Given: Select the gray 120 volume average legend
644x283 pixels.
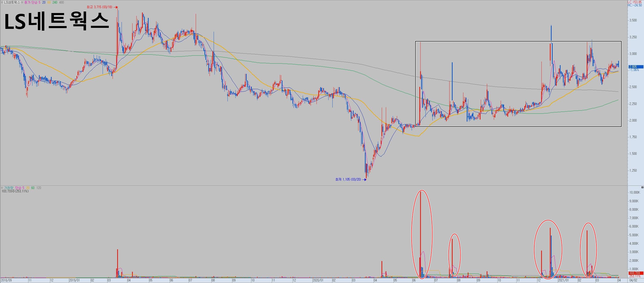Looking at the screenshot, I should (39, 188).
